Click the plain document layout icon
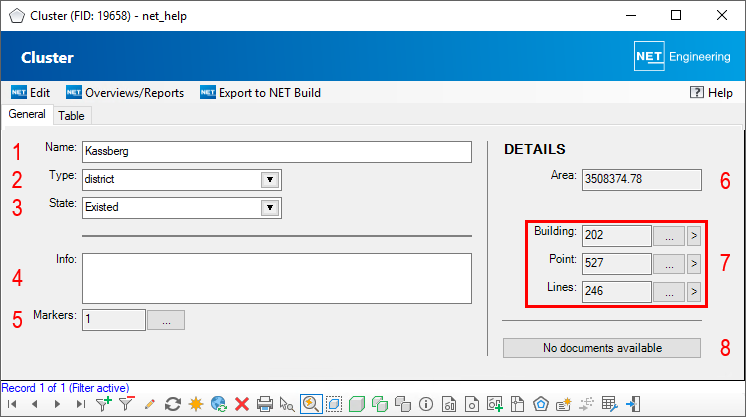The image size is (746, 417). 518,405
